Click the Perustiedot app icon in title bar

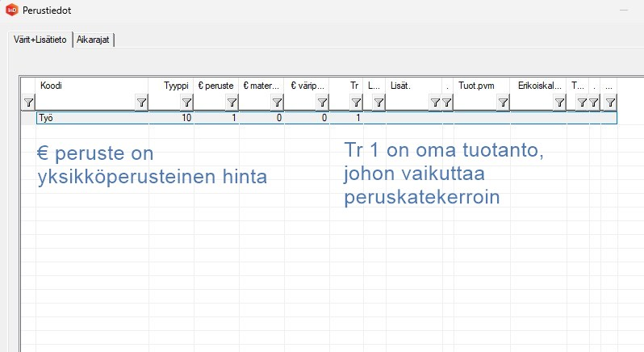12,10
